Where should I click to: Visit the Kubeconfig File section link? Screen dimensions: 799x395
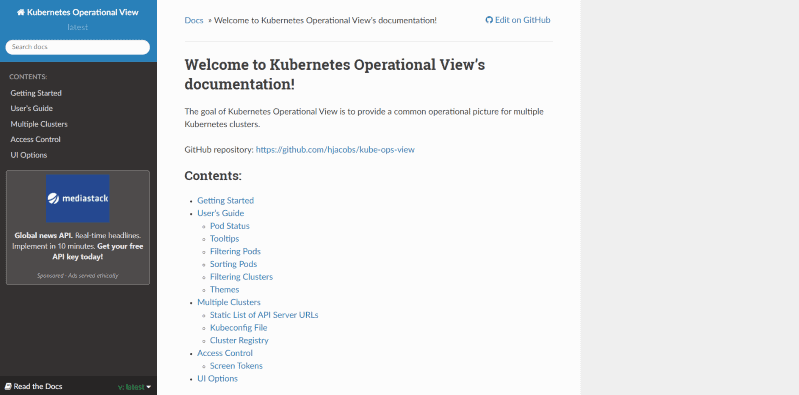click(238, 328)
